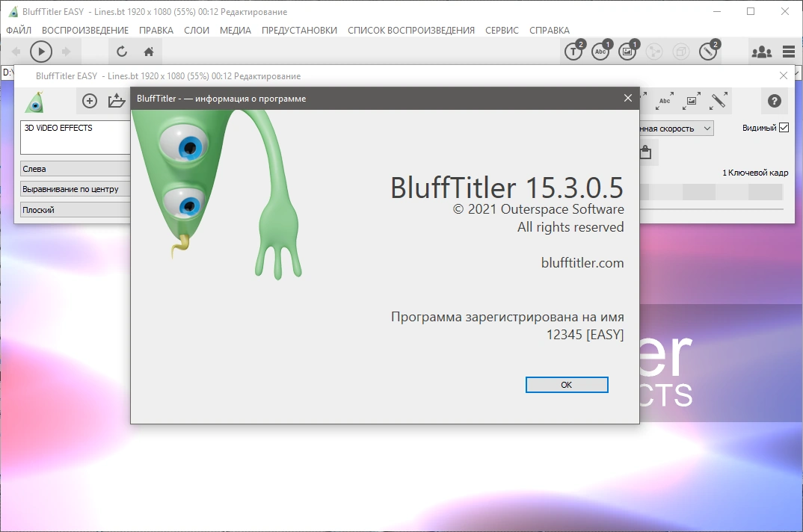Click OK in the about dialog
This screenshot has height=532, width=803.
click(567, 385)
